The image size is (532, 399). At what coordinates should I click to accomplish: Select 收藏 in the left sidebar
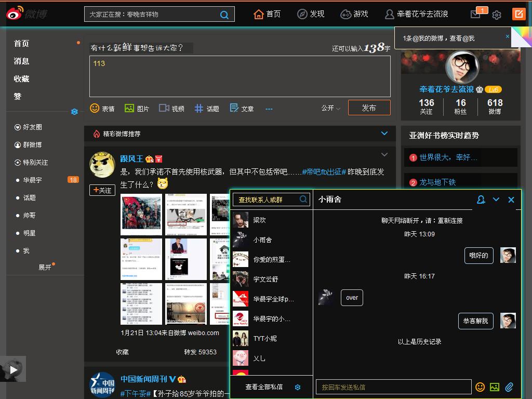pyautogui.click(x=21, y=79)
